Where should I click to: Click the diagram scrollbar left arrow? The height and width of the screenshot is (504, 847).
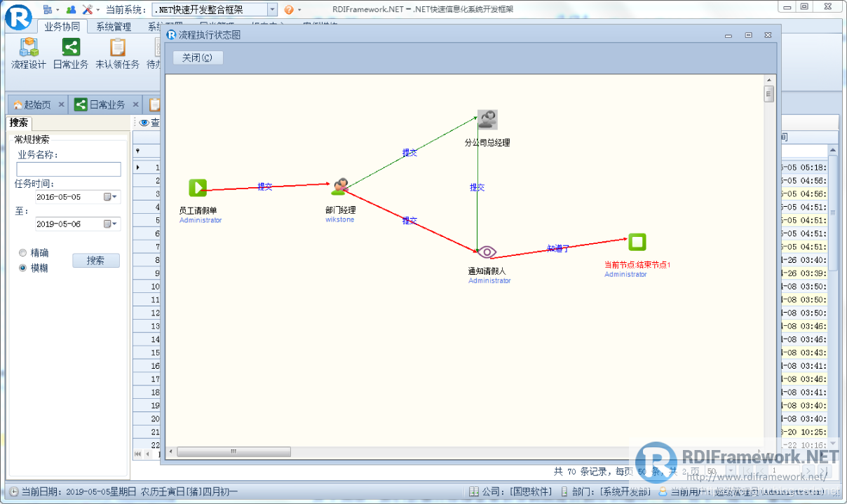[x=171, y=451]
